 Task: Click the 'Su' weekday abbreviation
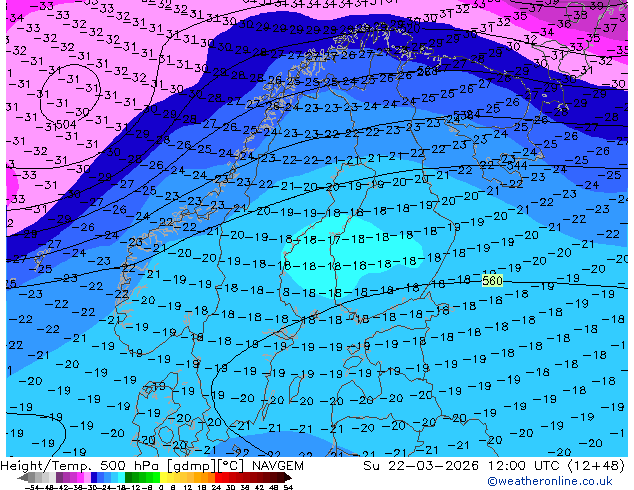coord(371,466)
